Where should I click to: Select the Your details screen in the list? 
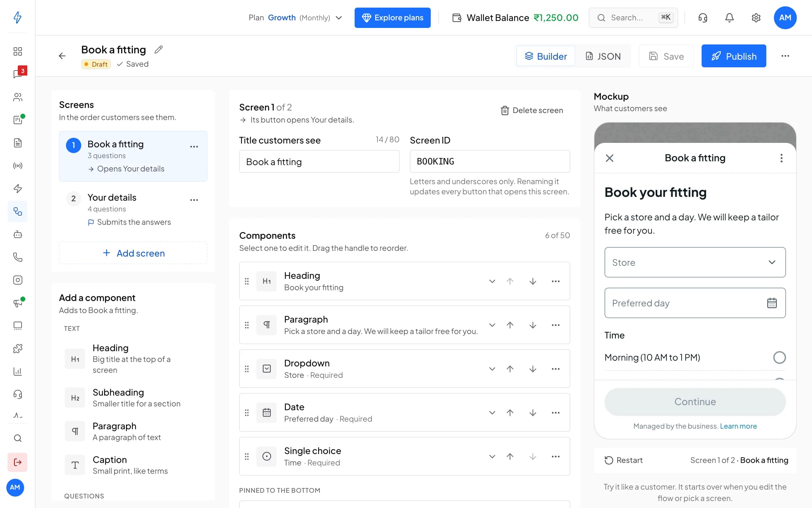click(133, 209)
